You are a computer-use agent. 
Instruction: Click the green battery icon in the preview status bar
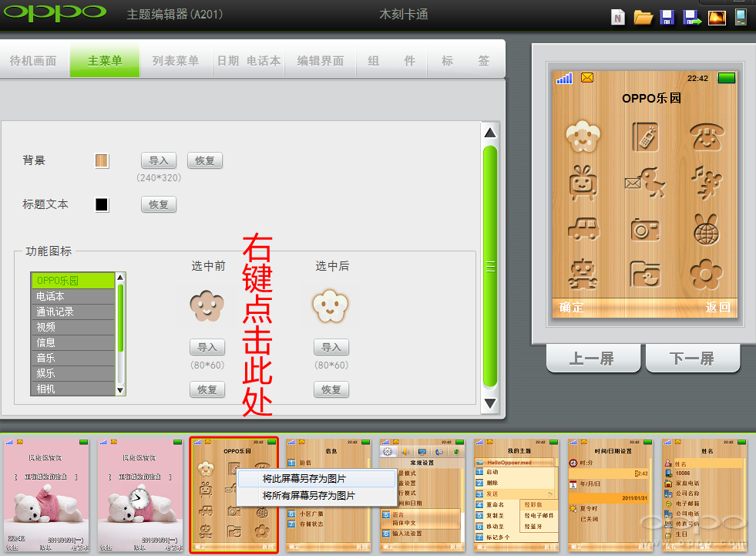tap(727, 78)
